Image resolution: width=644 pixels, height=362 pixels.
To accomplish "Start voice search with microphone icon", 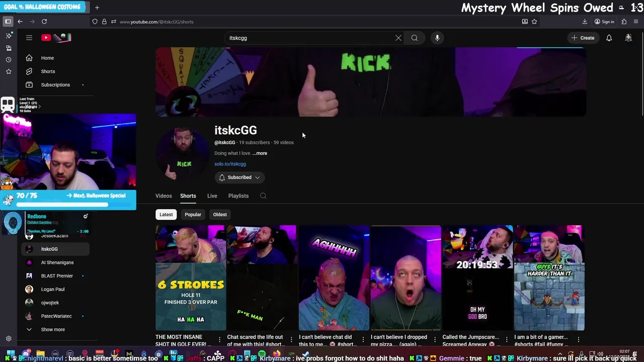I will (437, 38).
